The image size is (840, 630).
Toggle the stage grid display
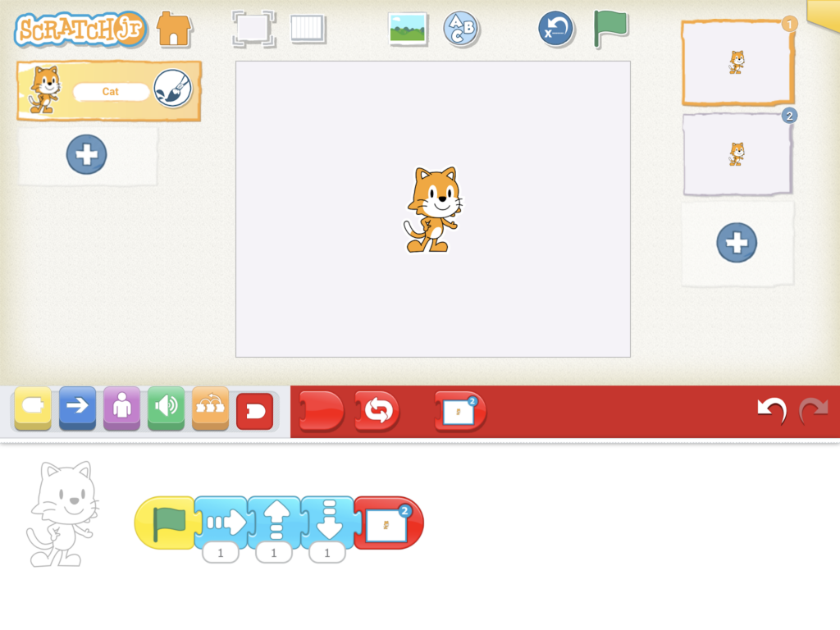308,30
